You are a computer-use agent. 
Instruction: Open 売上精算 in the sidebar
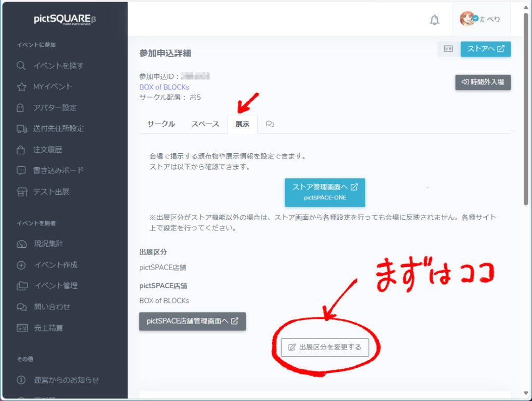(48, 328)
